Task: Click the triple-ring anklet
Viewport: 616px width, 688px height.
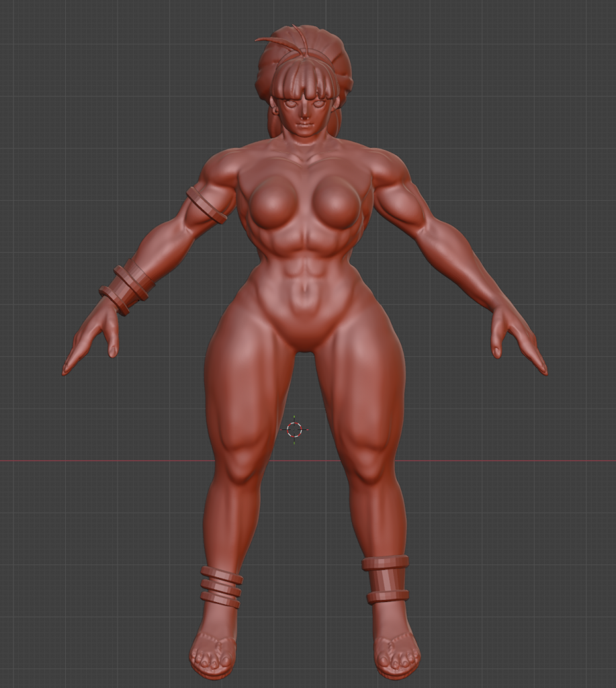Action: point(221,587)
